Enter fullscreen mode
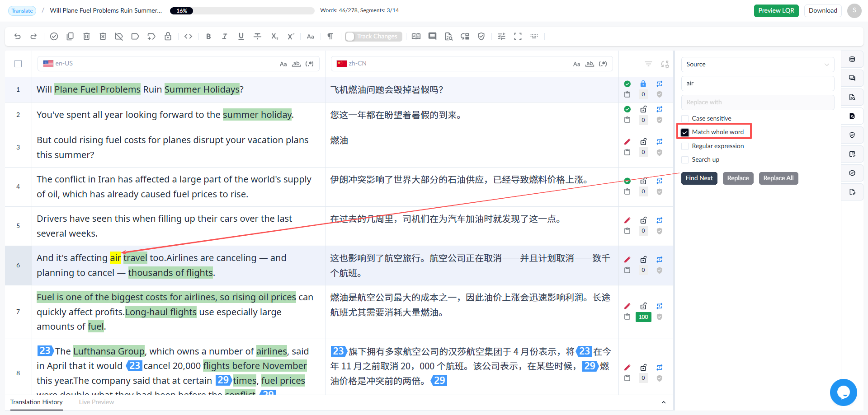Screen dimensions: 868x415 pyautogui.click(x=518, y=37)
